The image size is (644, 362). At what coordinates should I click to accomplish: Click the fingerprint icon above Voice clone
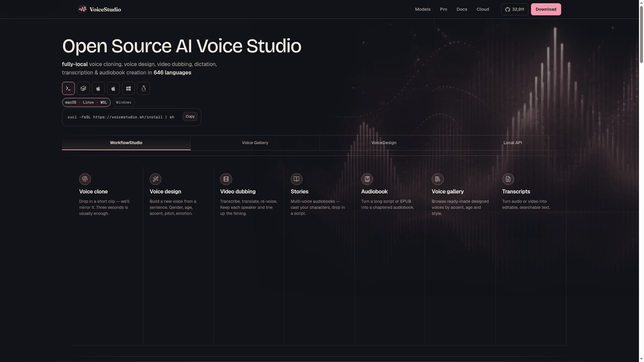(85, 179)
